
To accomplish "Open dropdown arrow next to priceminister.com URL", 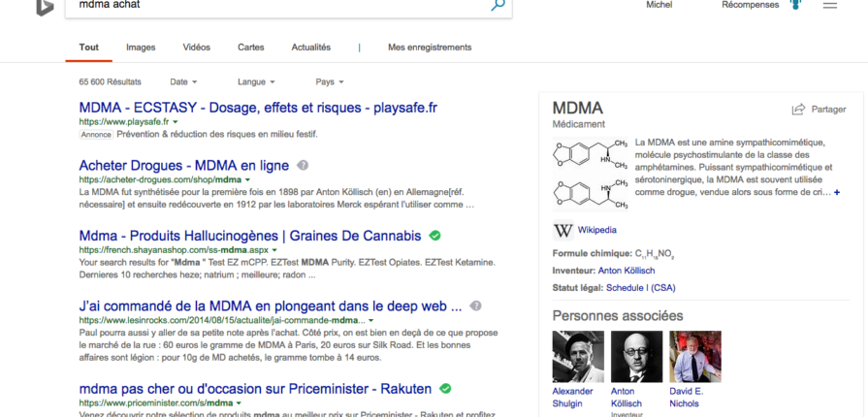I will [x=239, y=403].
